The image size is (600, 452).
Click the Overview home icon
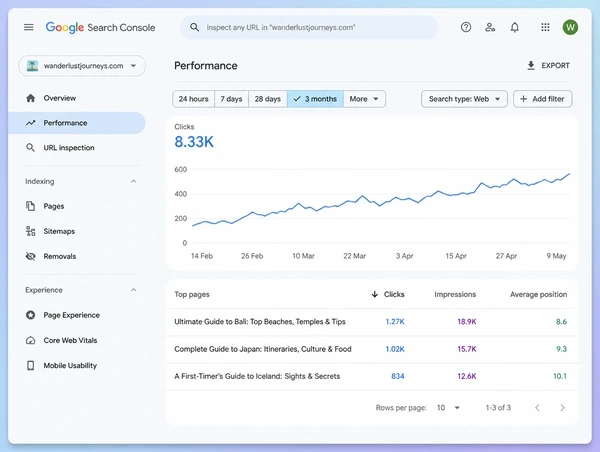31,98
